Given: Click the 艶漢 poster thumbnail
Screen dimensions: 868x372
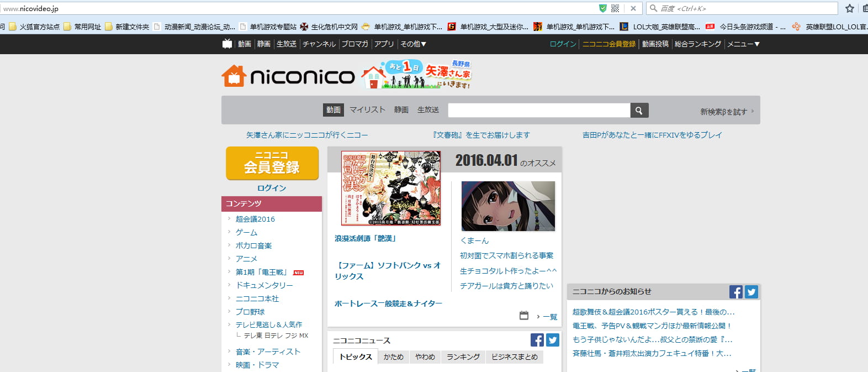Looking at the screenshot, I should click(391, 188).
